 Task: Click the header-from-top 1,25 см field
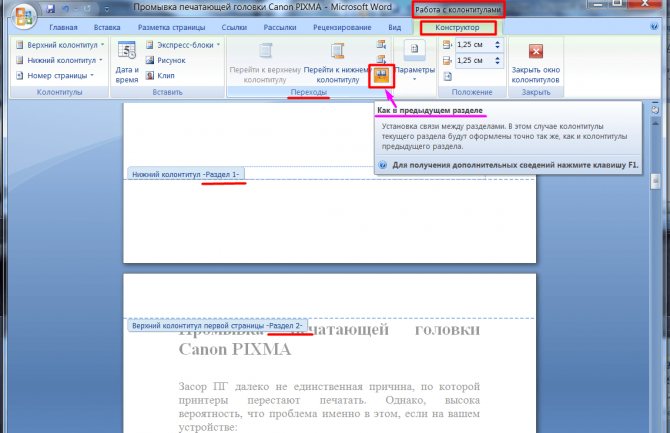coord(475,44)
